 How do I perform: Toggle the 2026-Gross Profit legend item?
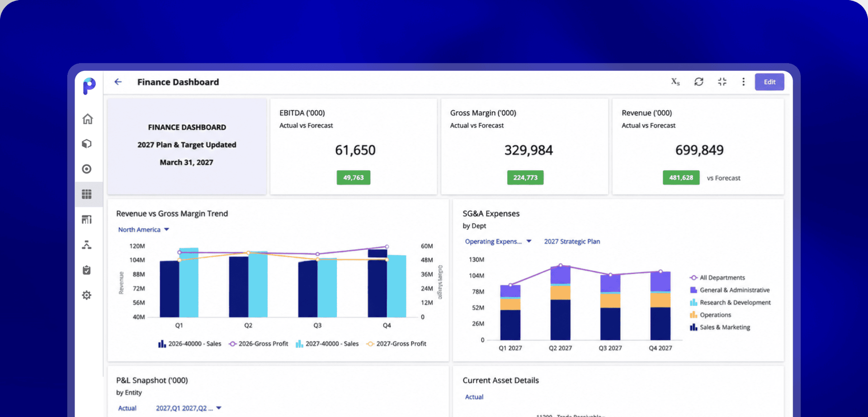coord(258,344)
